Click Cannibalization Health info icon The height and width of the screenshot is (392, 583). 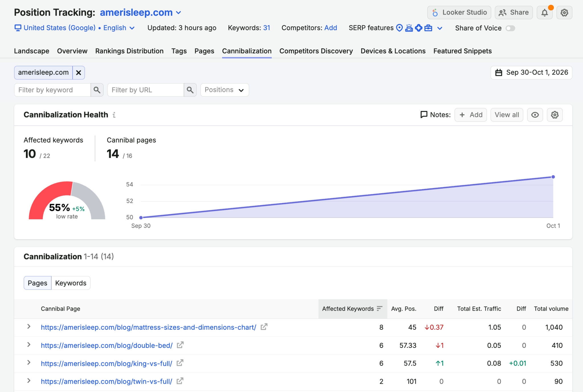coord(114,115)
